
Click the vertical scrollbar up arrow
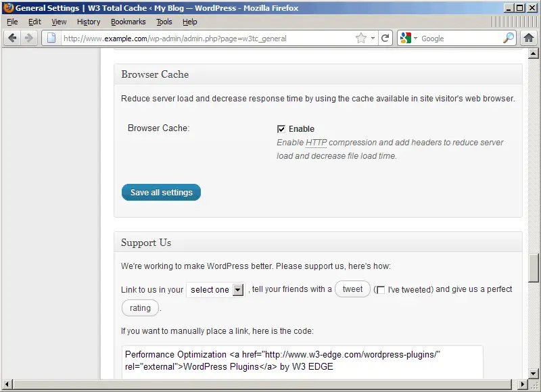[x=534, y=53]
